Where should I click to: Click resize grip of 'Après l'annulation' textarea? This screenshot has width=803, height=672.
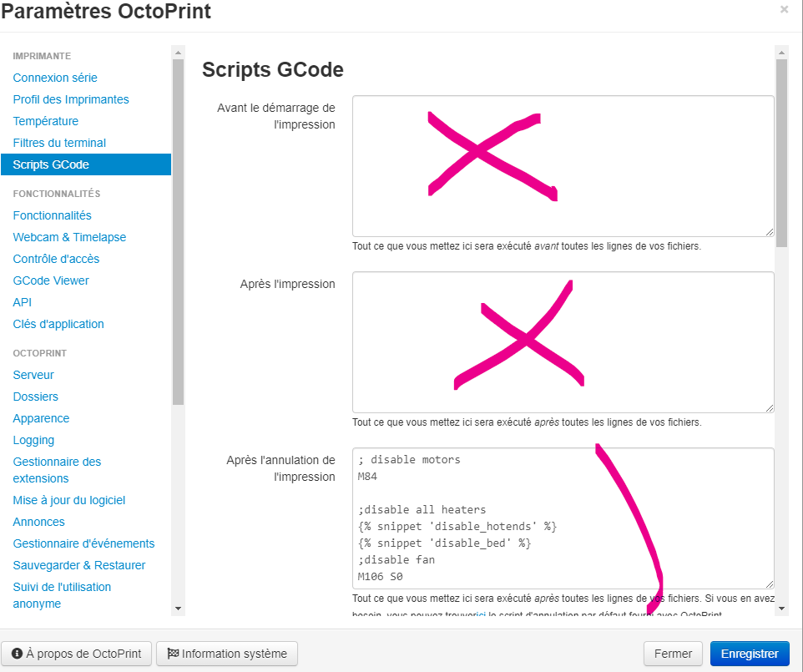[x=770, y=584]
